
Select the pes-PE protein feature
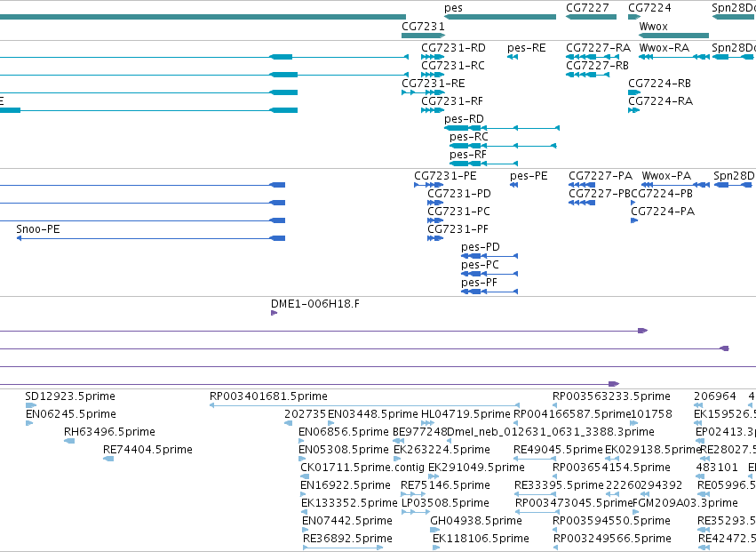[514, 185]
